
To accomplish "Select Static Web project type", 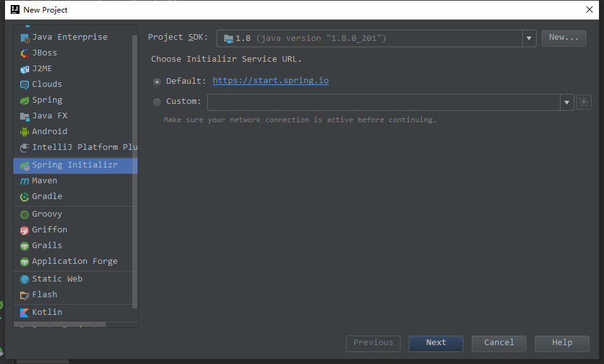I will point(57,279).
